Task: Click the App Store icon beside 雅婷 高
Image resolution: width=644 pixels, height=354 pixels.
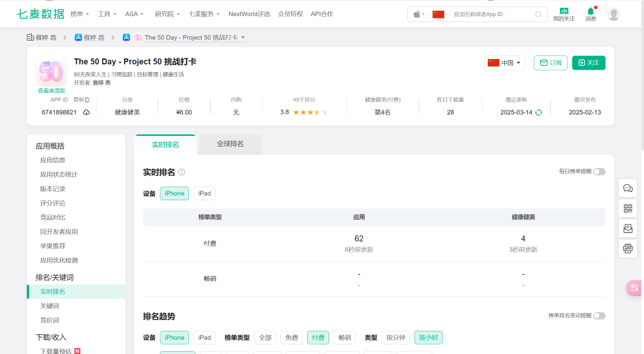Action: [78, 38]
